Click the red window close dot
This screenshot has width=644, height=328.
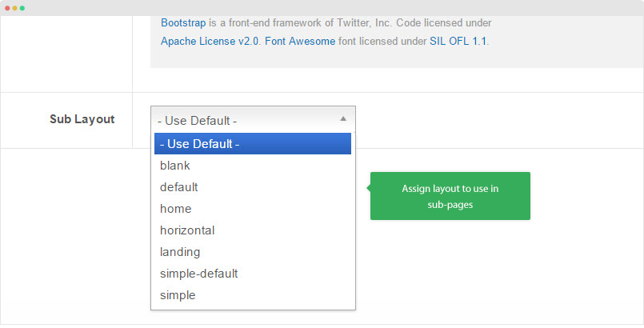pyautogui.click(x=7, y=8)
